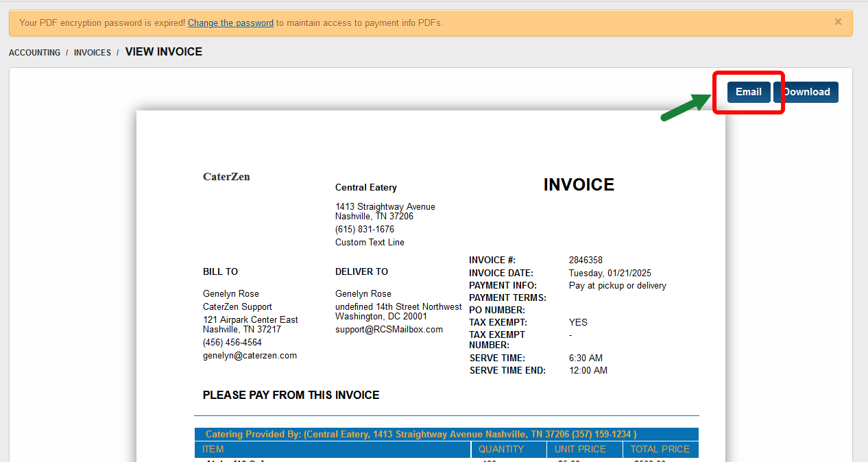Click the Download button
Screen dimensions: 868x462
[806, 92]
